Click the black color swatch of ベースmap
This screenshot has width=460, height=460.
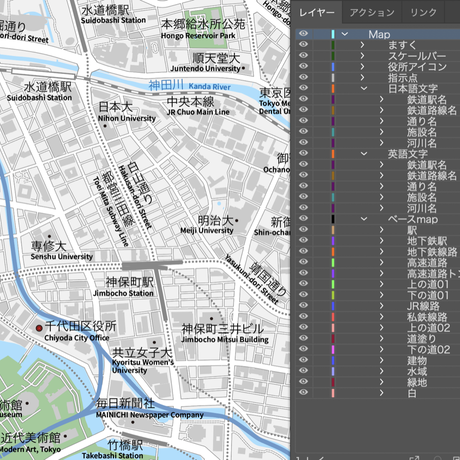click(x=333, y=219)
